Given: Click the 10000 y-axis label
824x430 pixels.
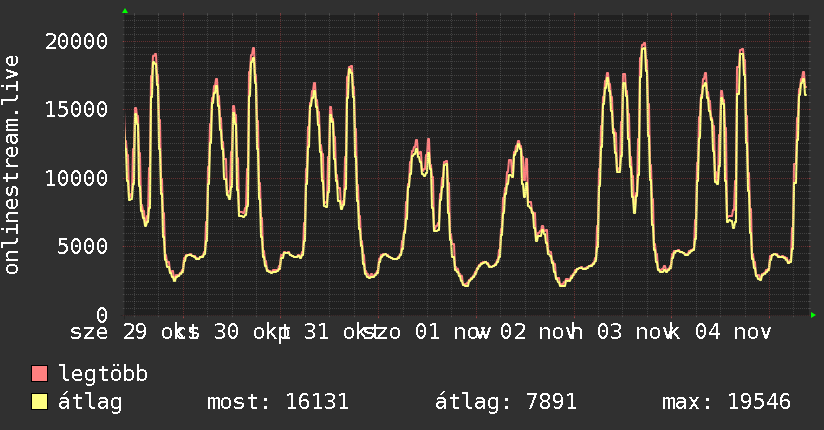Looking at the screenshot, I should 76,178.
